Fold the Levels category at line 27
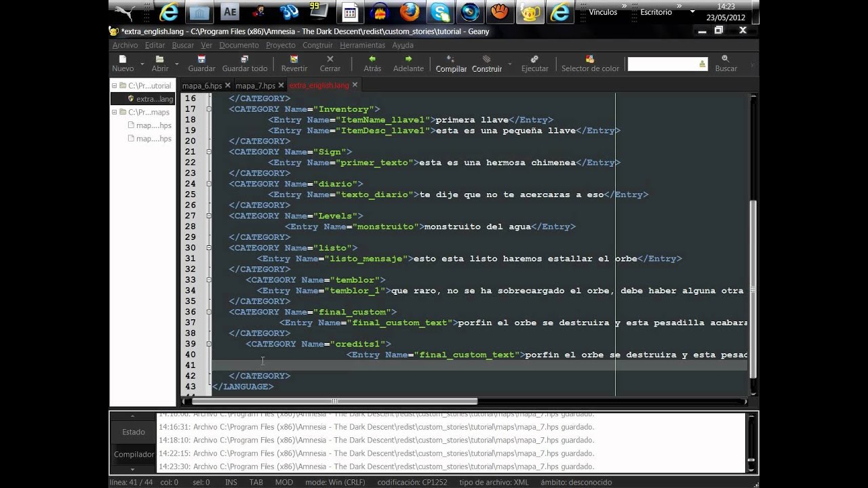This screenshot has height=488, width=868. pos(208,216)
